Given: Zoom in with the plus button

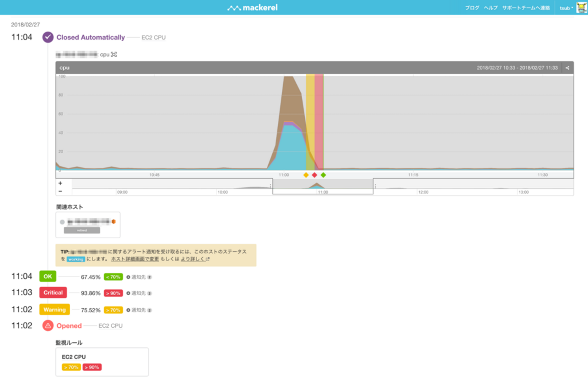Looking at the screenshot, I should [x=60, y=183].
